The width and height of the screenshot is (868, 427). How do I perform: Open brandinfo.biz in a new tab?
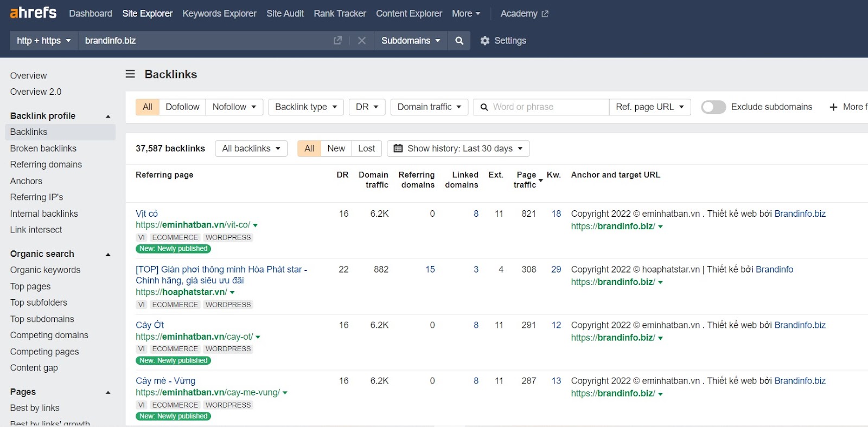pyautogui.click(x=337, y=41)
